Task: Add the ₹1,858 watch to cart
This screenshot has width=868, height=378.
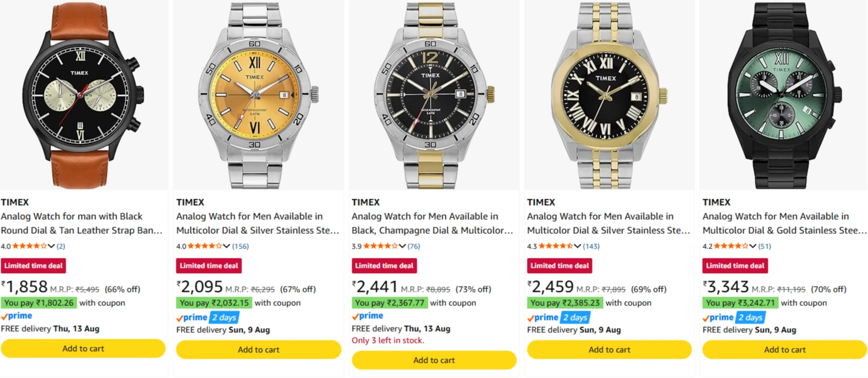Action: point(83,348)
